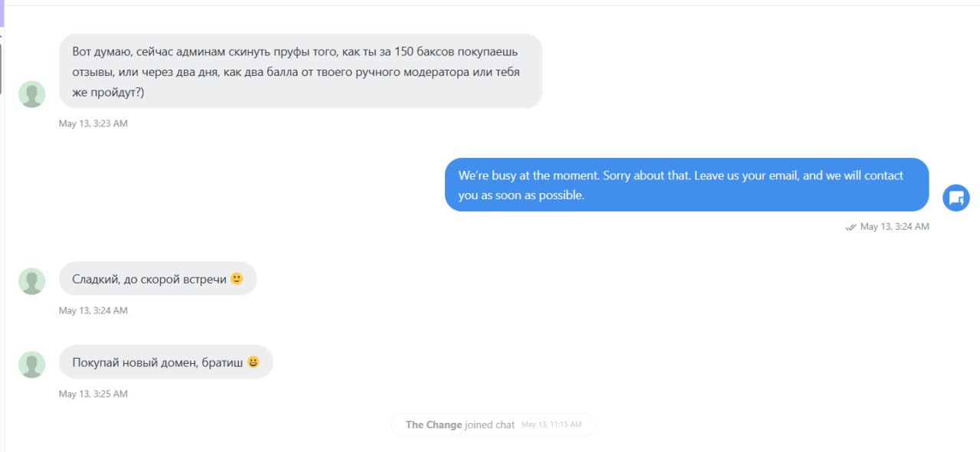Select the "Сладкий, до скорой встречи" bubble
The image size is (980, 452).
click(x=158, y=279)
